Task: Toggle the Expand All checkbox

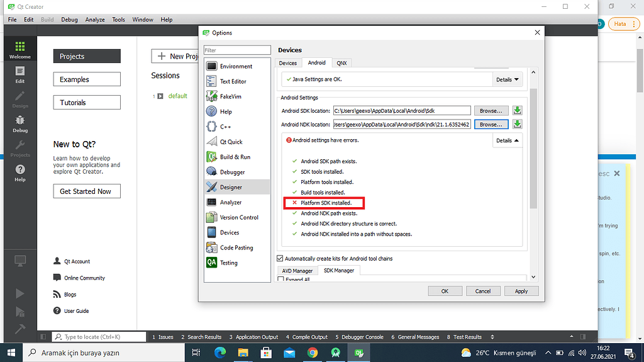Action: pyautogui.click(x=281, y=280)
